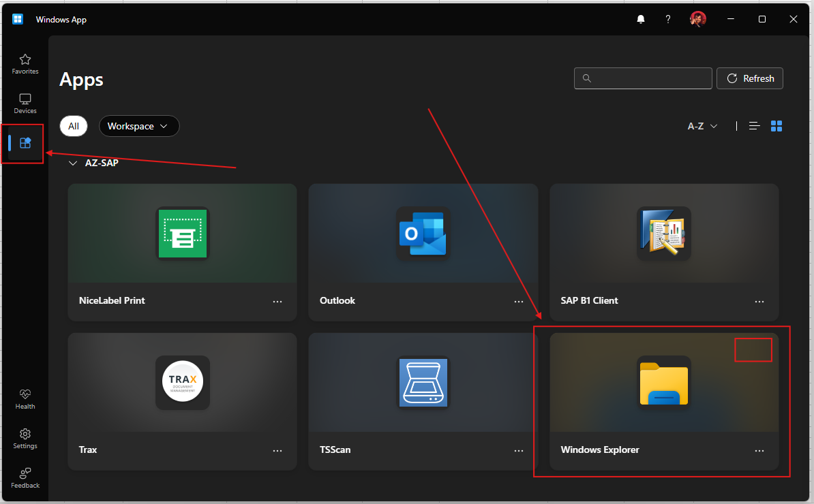
Task: Open more options for Outlook
Action: pos(519,301)
